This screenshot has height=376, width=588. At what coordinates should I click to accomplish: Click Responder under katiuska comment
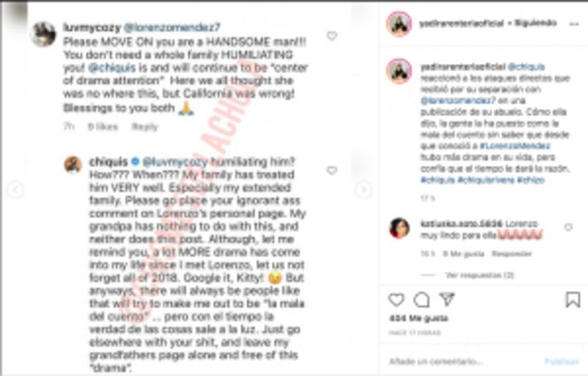point(512,254)
